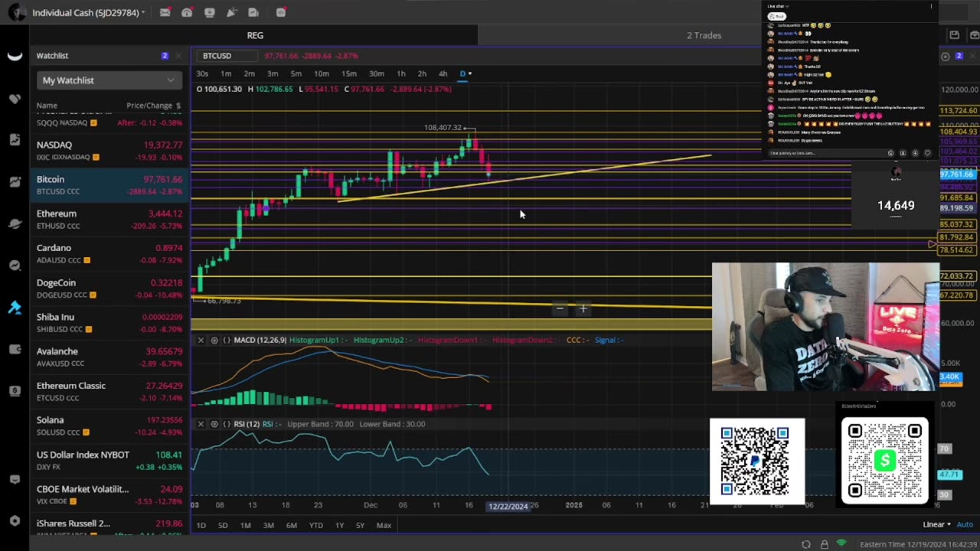980x551 pixels.
Task: Sort watchlist by Price/Change column
Action: [x=153, y=106]
